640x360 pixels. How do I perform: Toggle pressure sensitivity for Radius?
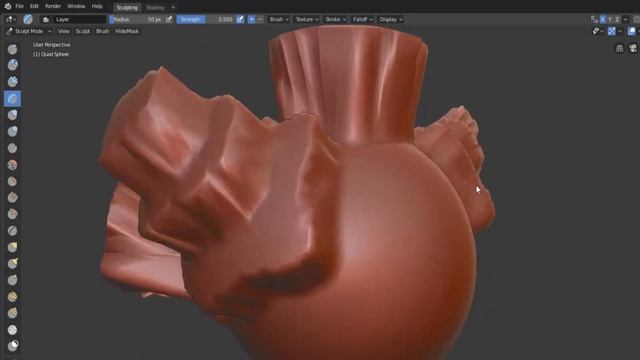169,19
